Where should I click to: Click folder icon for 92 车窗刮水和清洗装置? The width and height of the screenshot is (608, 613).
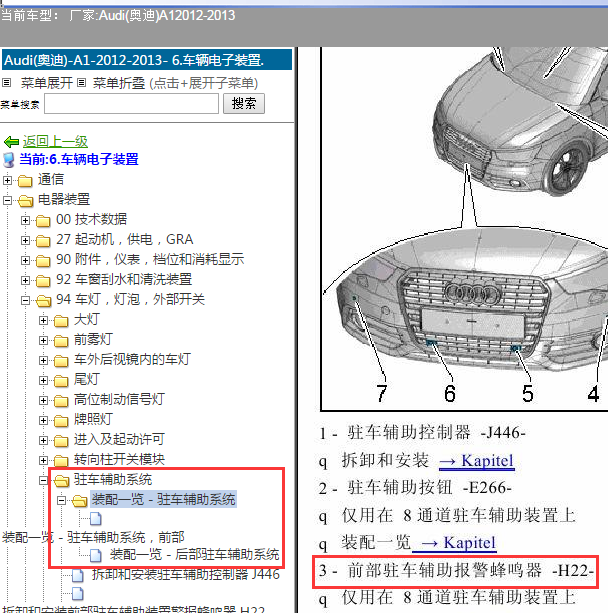43,281
